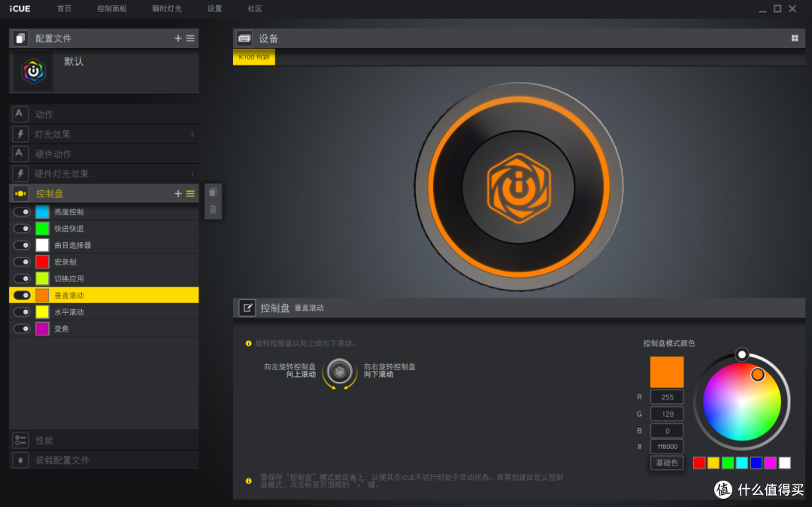Expand the 灯光效果 section
812x507 pixels.
(104, 134)
